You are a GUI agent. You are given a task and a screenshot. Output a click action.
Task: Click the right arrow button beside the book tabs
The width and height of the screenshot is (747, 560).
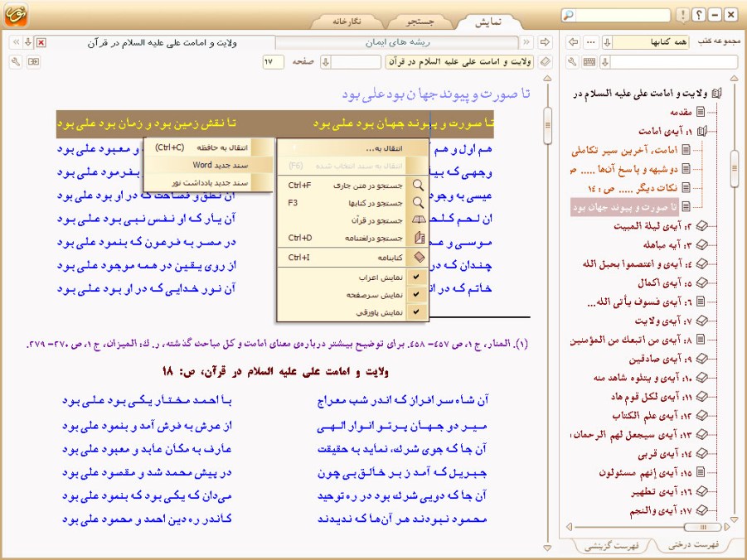tap(545, 42)
